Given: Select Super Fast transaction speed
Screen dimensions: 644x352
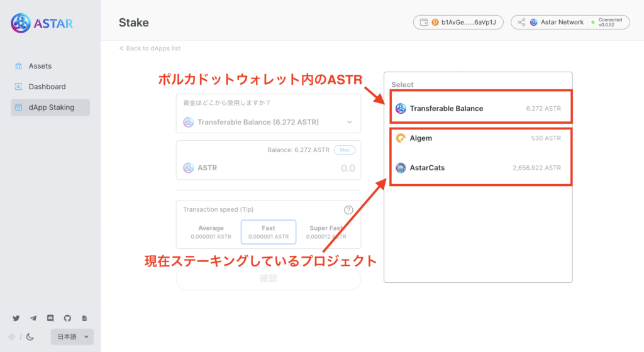Looking at the screenshot, I should click(326, 232).
